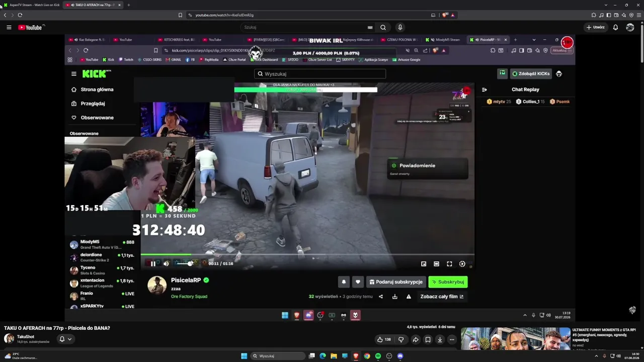This screenshot has height=362, width=644.
Task: Share the YouTube video
Action: tap(416, 339)
